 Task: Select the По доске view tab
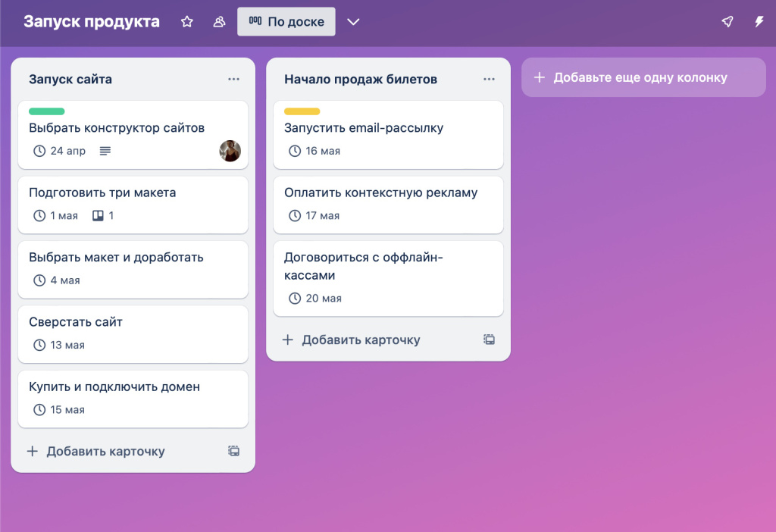click(x=286, y=22)
